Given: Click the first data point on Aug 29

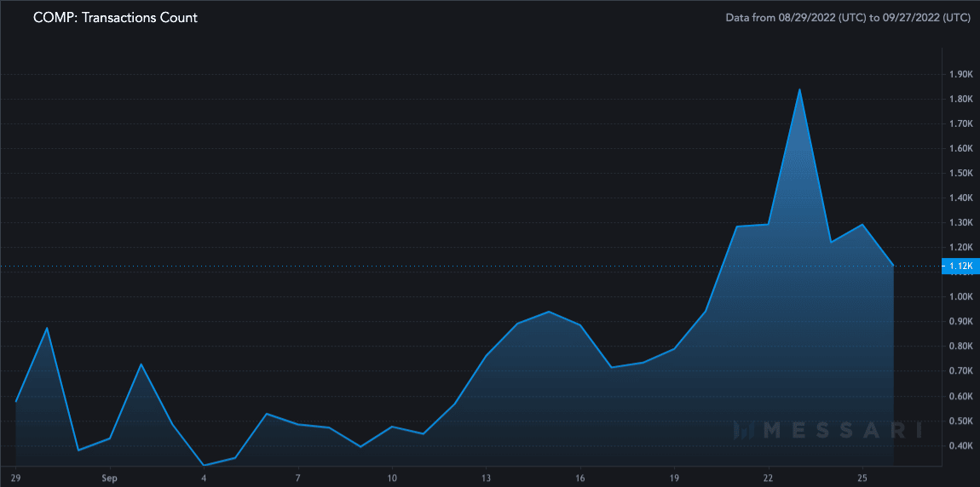Looking at the screenshot, I should (16, 401).
